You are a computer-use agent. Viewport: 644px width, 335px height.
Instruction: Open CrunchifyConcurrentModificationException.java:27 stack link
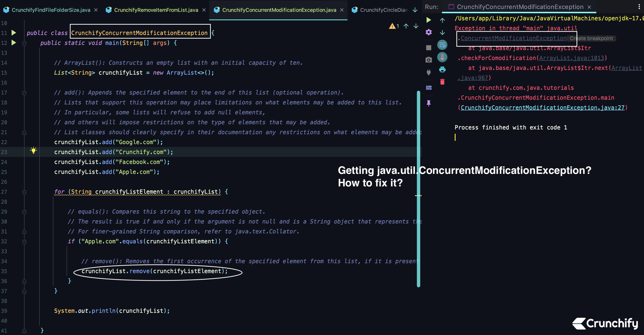point(542,107)
